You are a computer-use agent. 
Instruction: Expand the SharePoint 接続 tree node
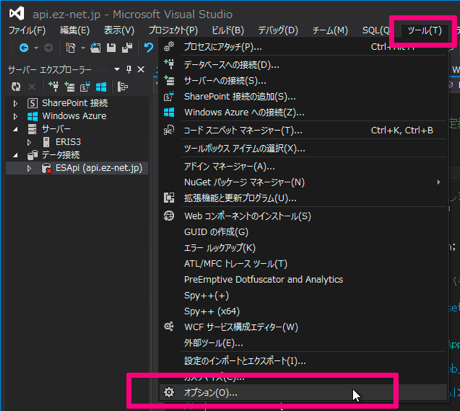15,104
